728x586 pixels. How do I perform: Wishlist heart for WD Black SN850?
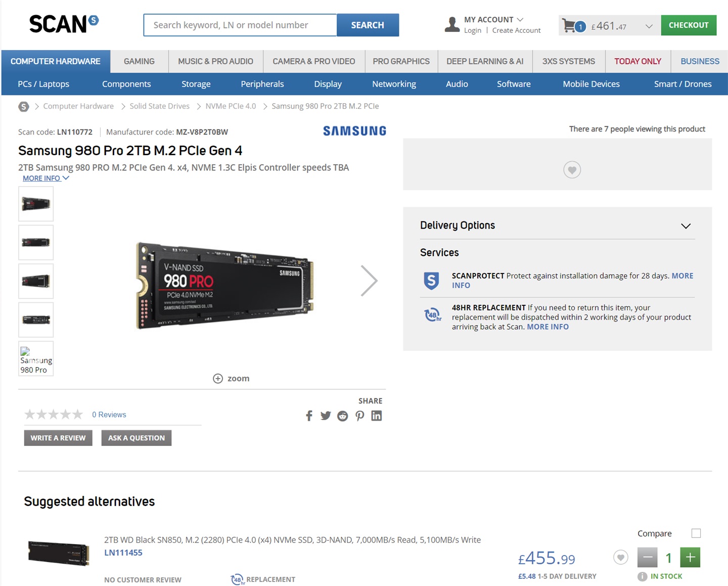621,557
